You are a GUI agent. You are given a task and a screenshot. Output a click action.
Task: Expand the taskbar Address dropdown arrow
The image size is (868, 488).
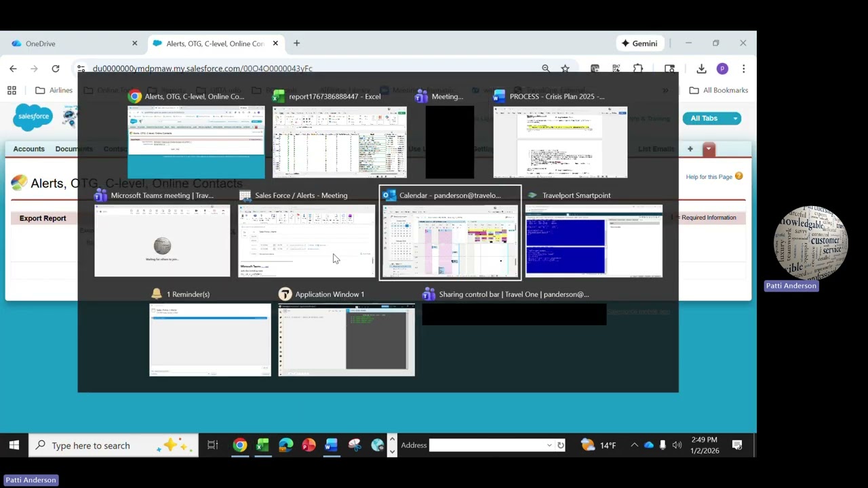[x=549, y=445]
